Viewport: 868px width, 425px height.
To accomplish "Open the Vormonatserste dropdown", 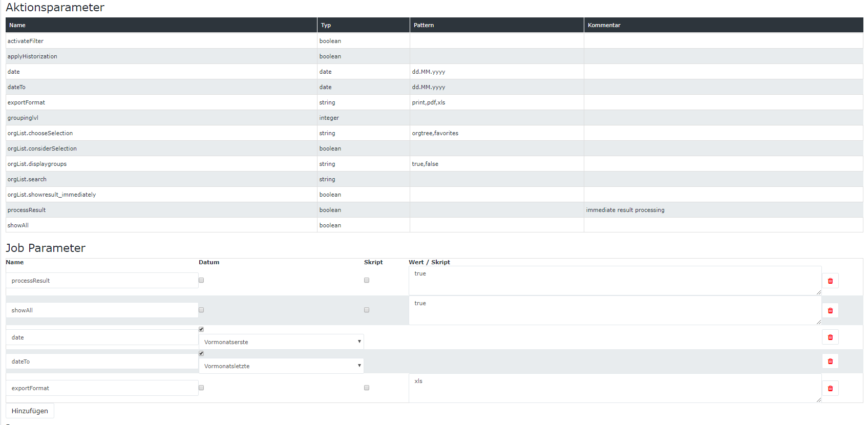I will (x=281, y=342).
